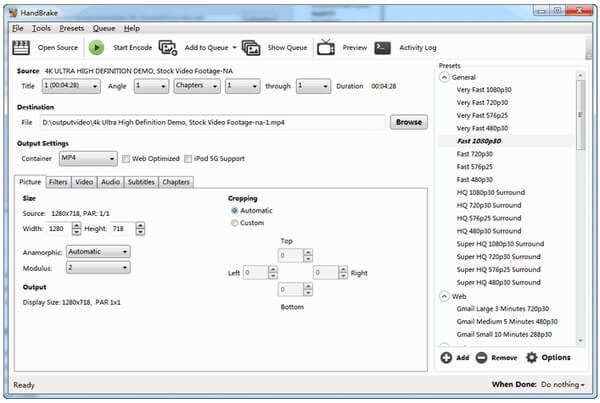Image resolution: width=600 pixels, height=403 pixels.
Task: Click the Preview television icon
Action: point(326,47)
